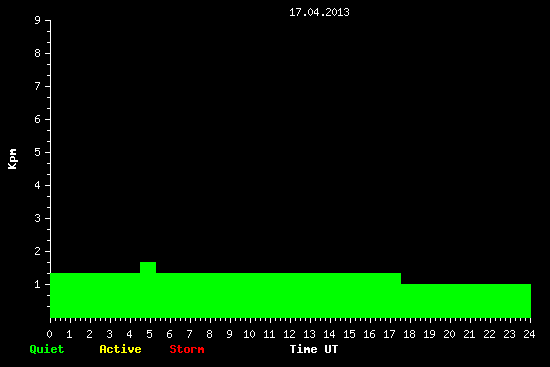Click hour 0 on the time axis
The image size is (550, 367).
pos(49,334)
